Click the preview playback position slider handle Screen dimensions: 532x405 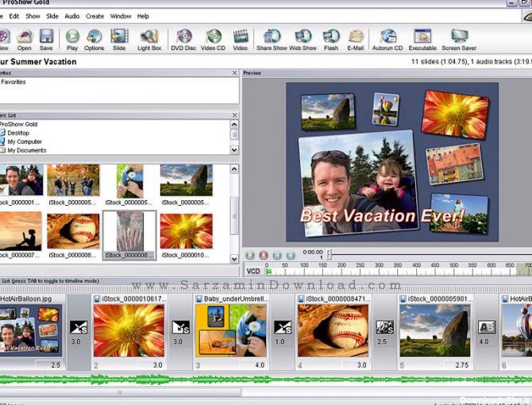coord(329,254)
